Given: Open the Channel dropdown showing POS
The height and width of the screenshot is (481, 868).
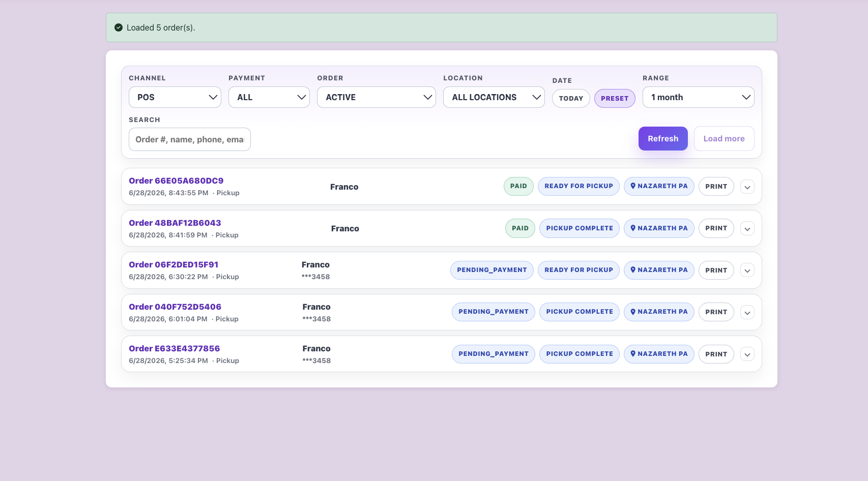Looking at the screenshot, I should click(175, 97).
